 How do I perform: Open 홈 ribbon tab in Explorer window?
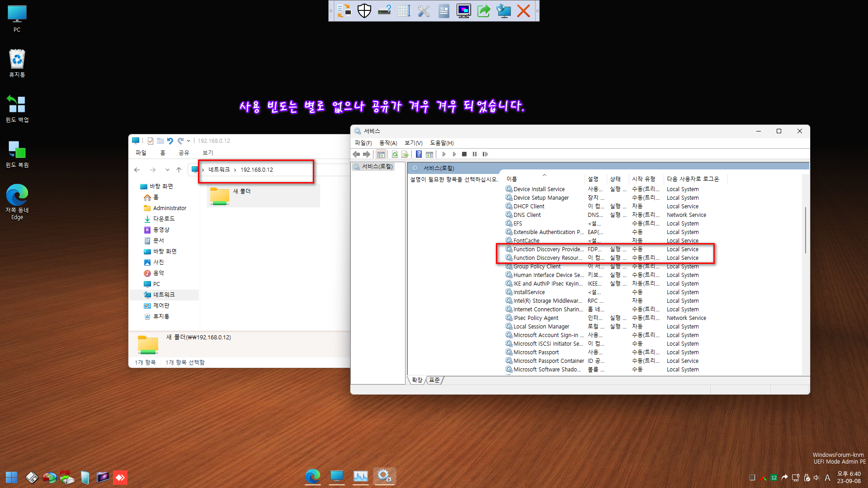coord(163,153)
